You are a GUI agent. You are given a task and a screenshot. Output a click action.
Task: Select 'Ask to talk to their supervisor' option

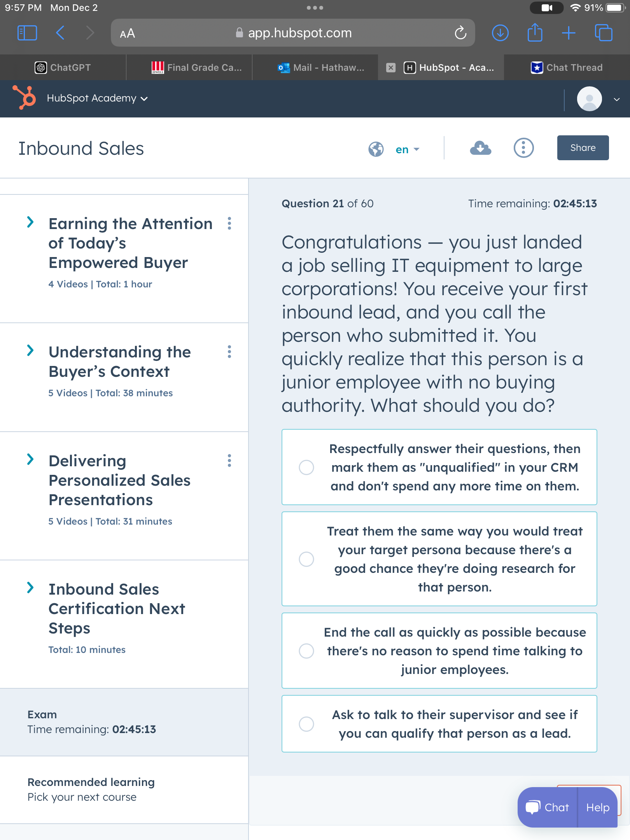[306, 724]
